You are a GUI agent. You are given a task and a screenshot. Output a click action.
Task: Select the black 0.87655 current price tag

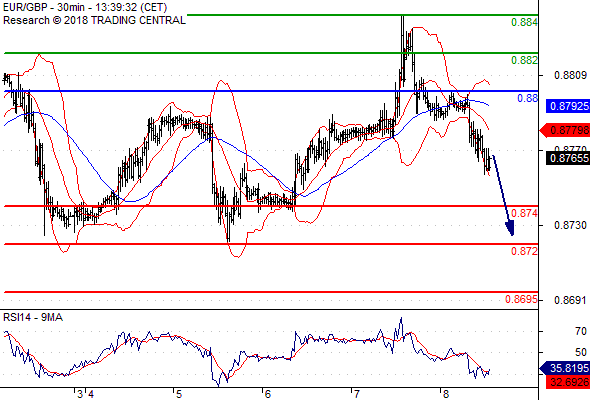click(x=568, y=158)
